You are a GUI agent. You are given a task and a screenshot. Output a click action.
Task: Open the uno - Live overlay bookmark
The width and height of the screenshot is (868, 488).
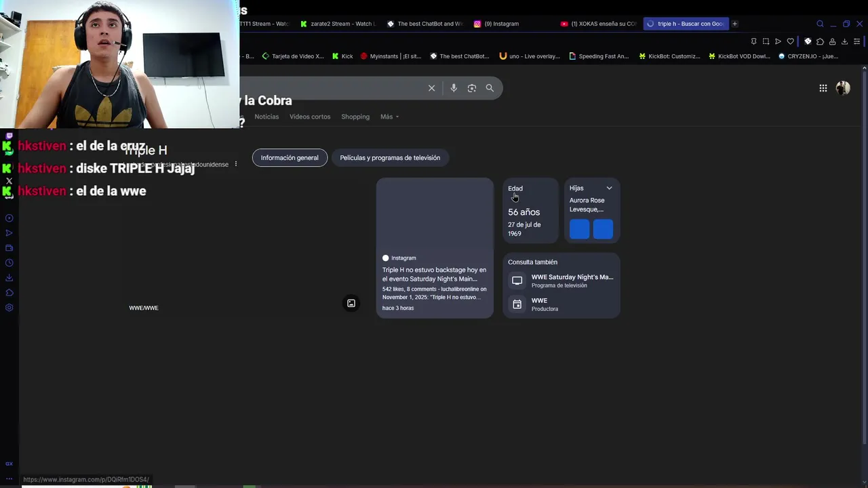530,56
